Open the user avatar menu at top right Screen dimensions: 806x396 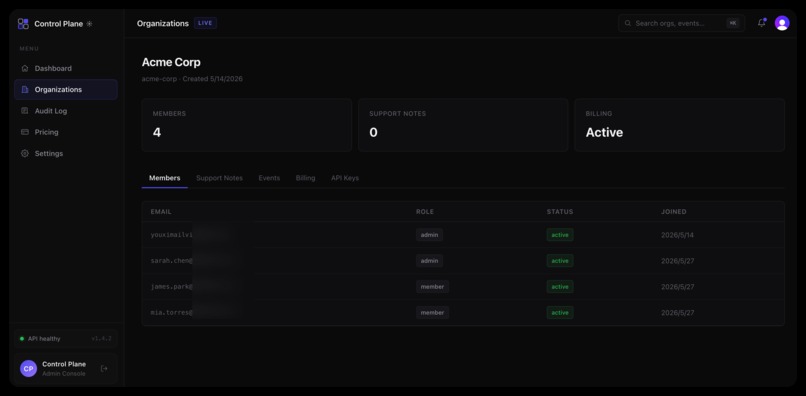click(x=782, y=23)
